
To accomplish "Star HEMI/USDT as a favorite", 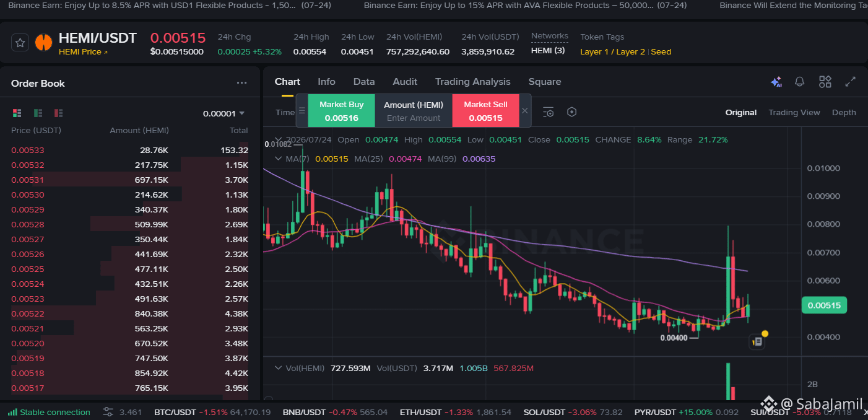I will [x=20, y=43].
